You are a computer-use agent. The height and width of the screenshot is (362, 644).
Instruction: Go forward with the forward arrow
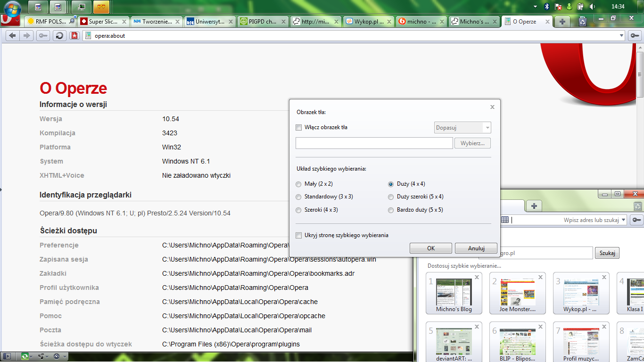(26, 36)
